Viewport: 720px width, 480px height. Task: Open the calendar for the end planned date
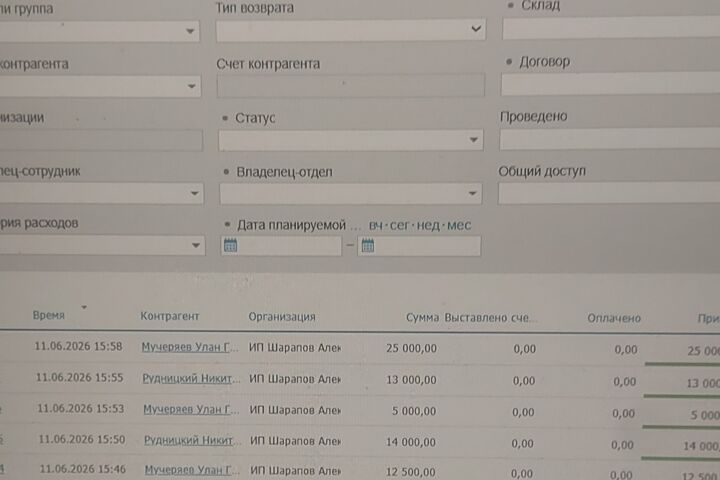click(367, 246)
